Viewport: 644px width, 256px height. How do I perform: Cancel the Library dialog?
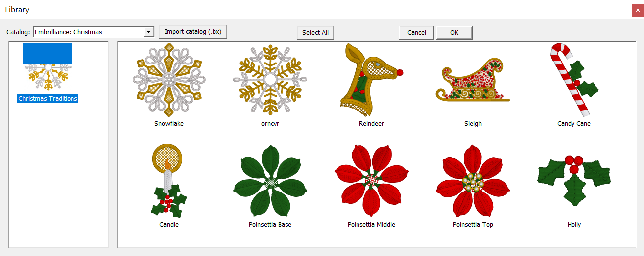pyautogui.click(x=417, y=32)
